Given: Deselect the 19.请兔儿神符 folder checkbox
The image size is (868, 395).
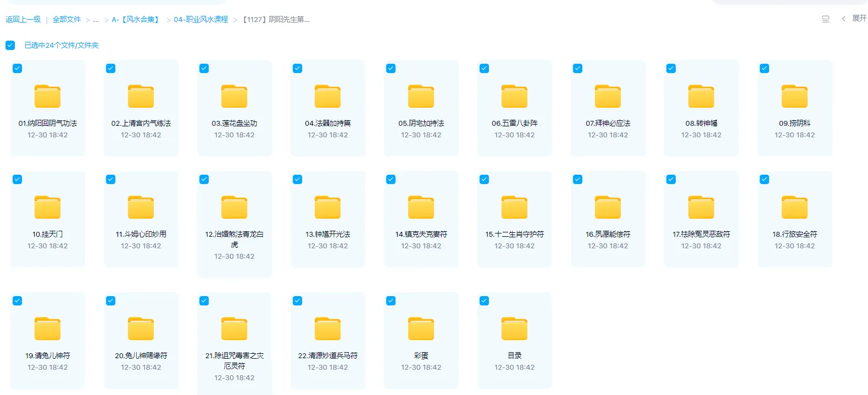Looking at the screenshot, I should tap(17, 301).
